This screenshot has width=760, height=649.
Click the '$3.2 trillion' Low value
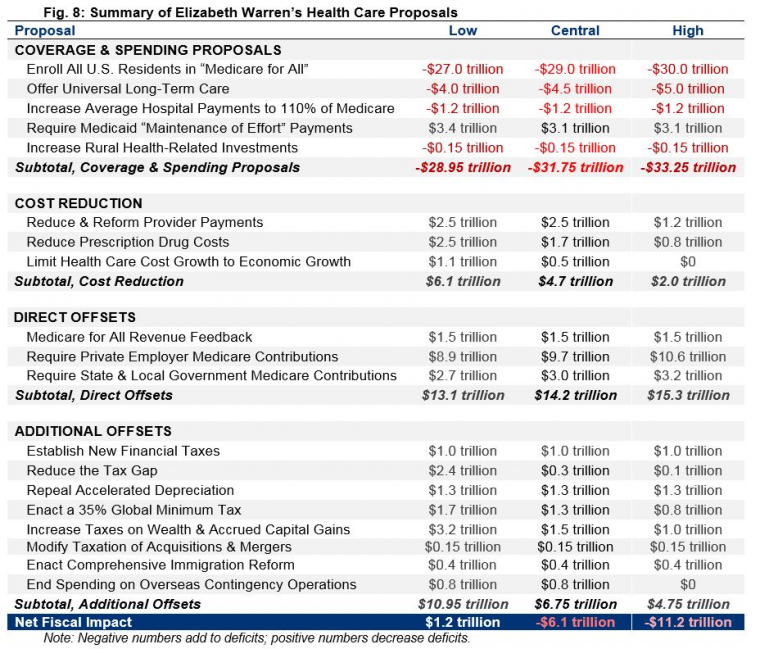[x=463, y=529]
